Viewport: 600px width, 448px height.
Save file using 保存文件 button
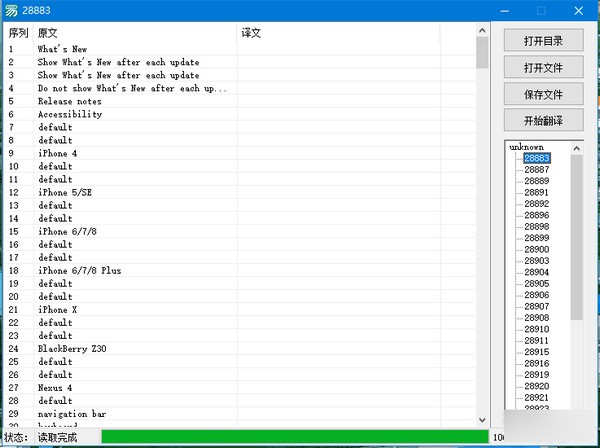543,94
